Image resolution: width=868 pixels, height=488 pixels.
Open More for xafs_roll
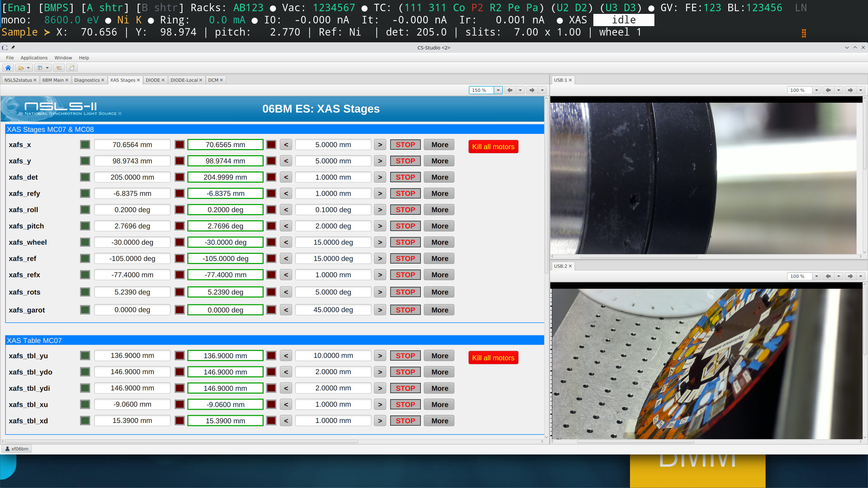click(439, 210)
